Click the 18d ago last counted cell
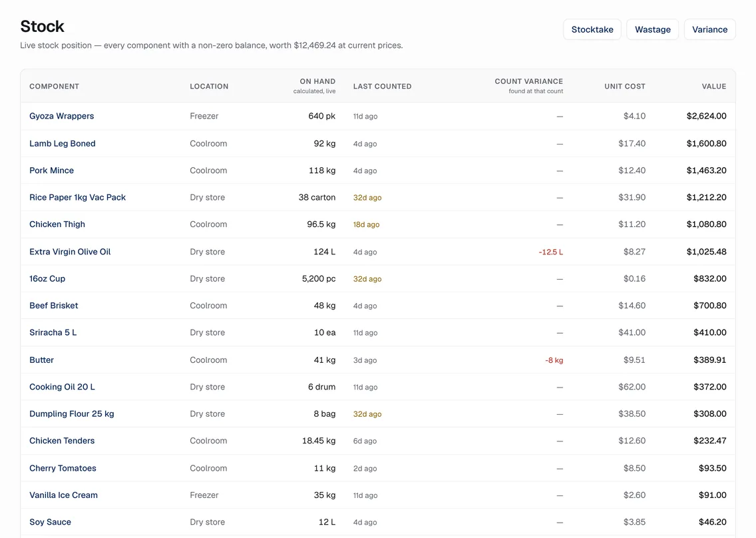The height and width of the screenshot is (538, 756). click(x=367, y=225)
